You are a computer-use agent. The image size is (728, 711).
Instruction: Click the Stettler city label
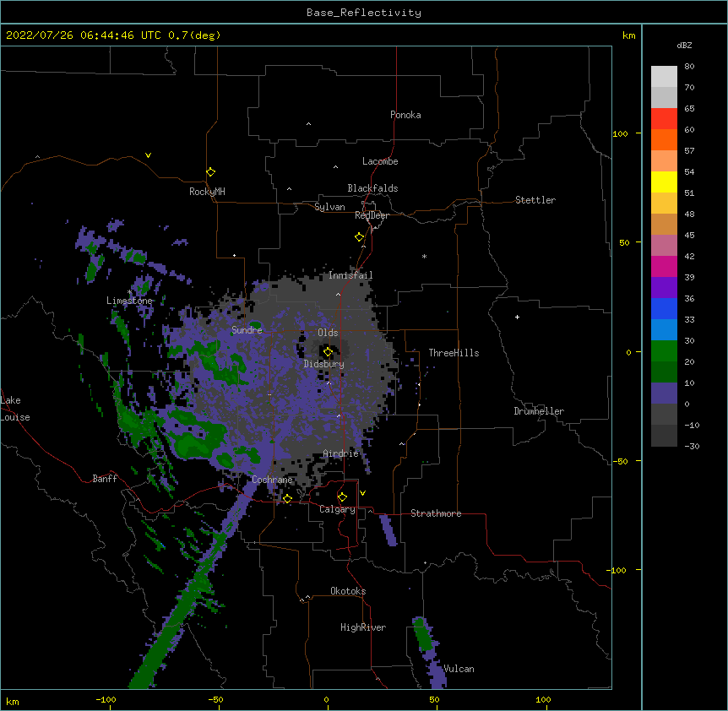point(535,200)
